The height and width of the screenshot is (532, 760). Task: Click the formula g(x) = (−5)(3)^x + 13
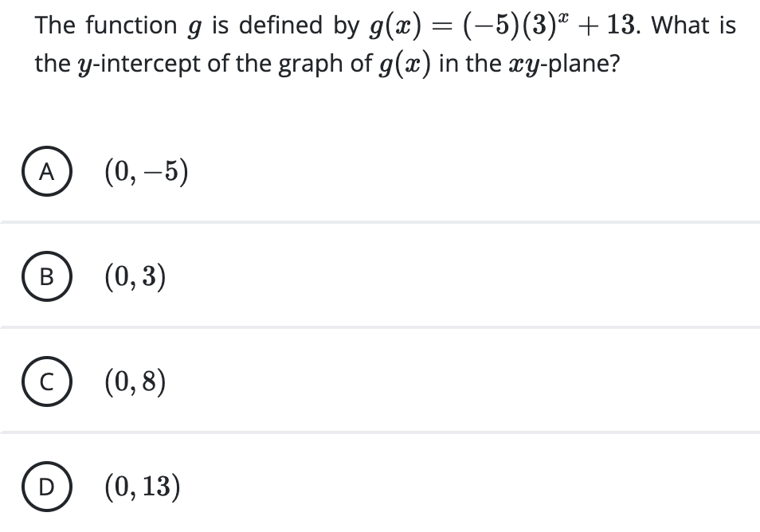pyautogui.click(x=502, y=25)
